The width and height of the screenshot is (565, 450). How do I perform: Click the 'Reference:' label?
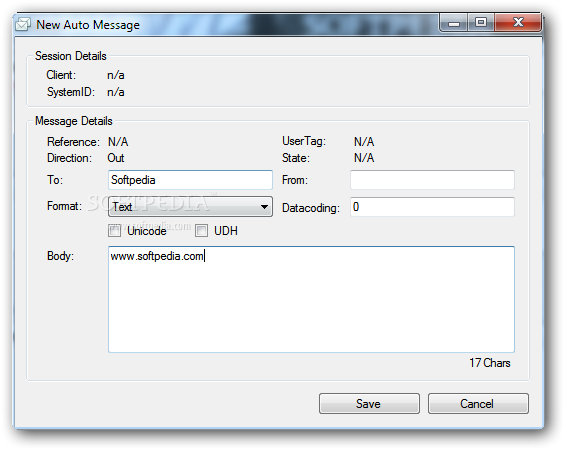73,142
